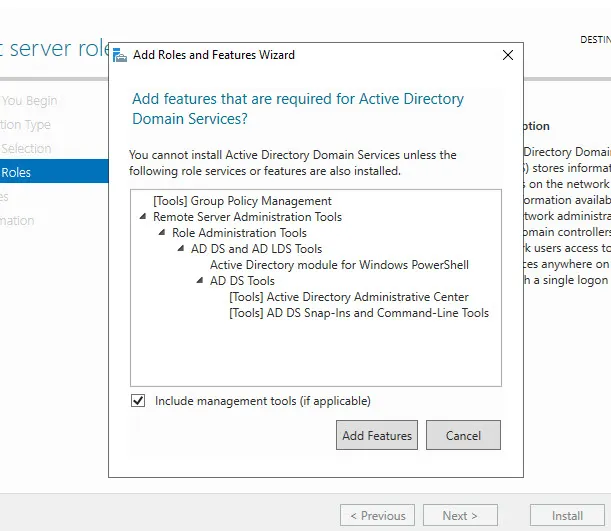Select [Tools] Active Directory Administrative Center

[x=349, y=296]
